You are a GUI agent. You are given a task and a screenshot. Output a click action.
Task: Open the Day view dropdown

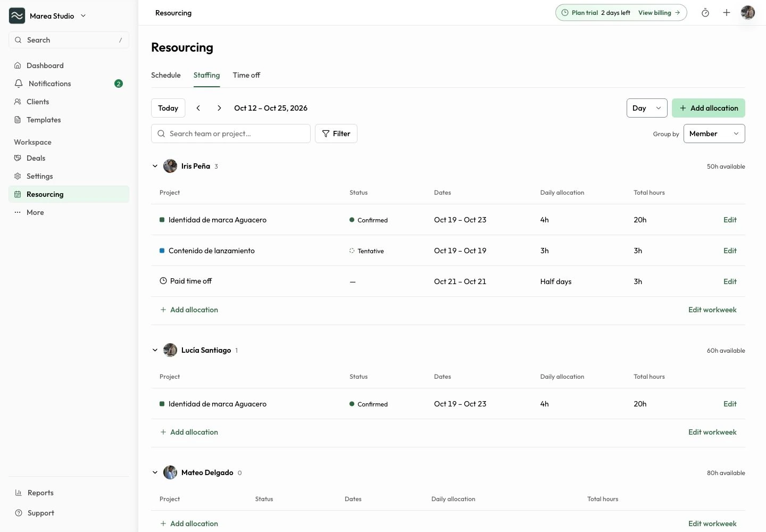(647, 108)
